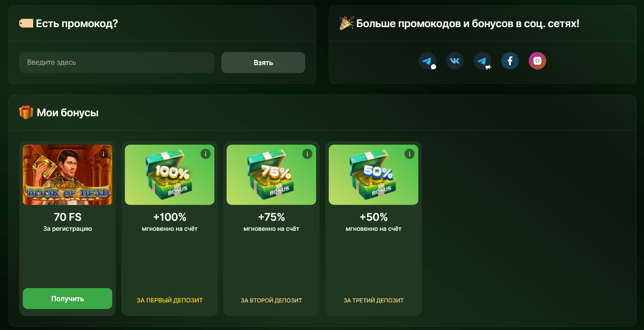Image resolution: width=644 pixels, height=330 pixels.
Task: Open the Facebook social icon
Action: click(510, 61)
